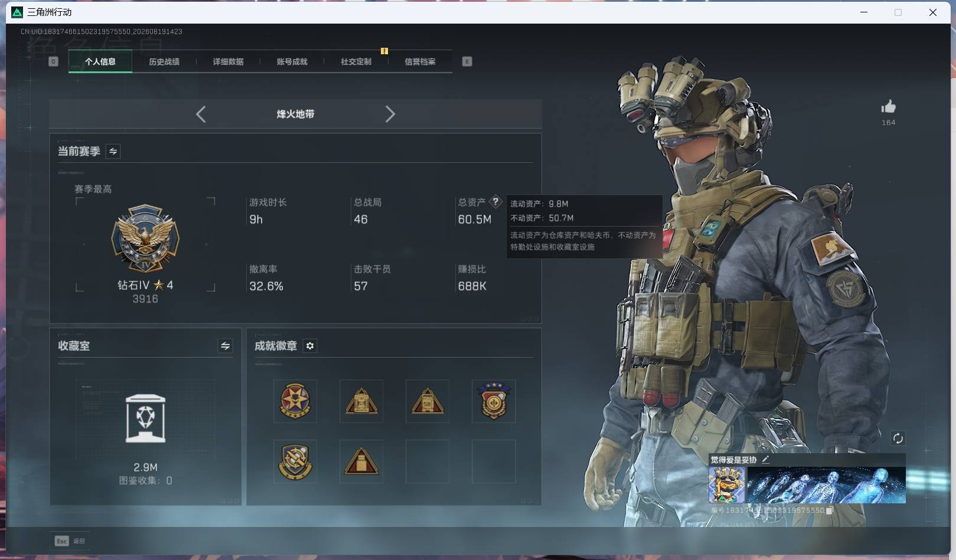Click the 图鉴收集 count text
956x560 pixels.
pos(145,481)
